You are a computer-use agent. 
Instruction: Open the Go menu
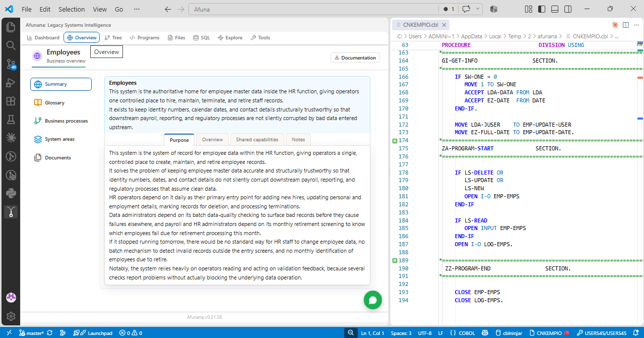click(119, 9)
